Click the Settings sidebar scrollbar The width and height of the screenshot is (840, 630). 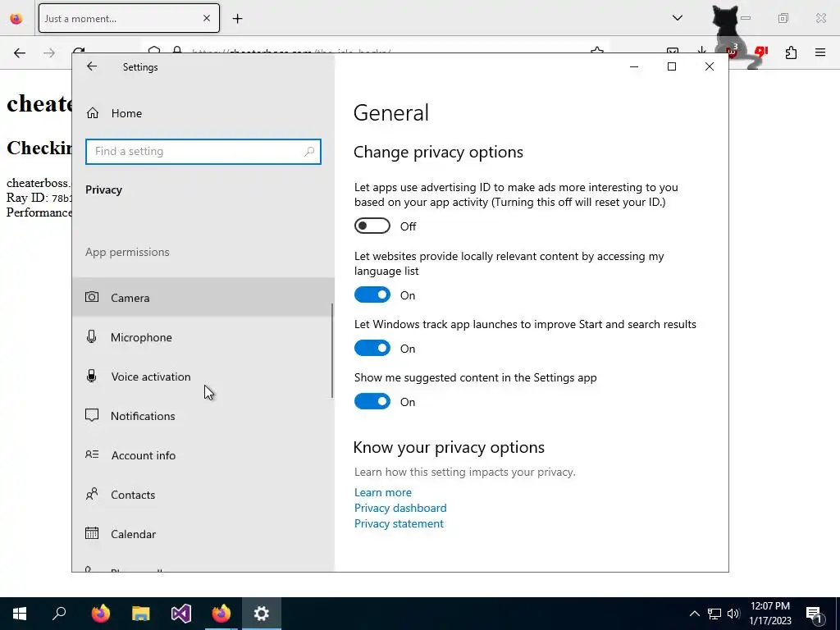(332, 351)
